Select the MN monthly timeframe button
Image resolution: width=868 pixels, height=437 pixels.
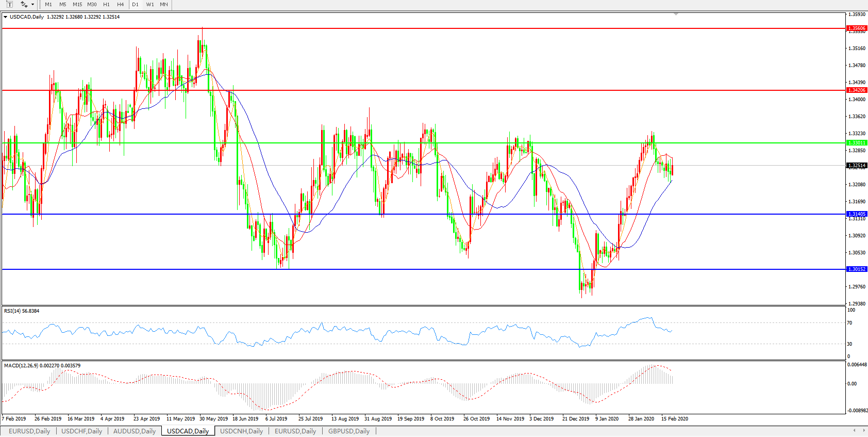click(164, 4)
